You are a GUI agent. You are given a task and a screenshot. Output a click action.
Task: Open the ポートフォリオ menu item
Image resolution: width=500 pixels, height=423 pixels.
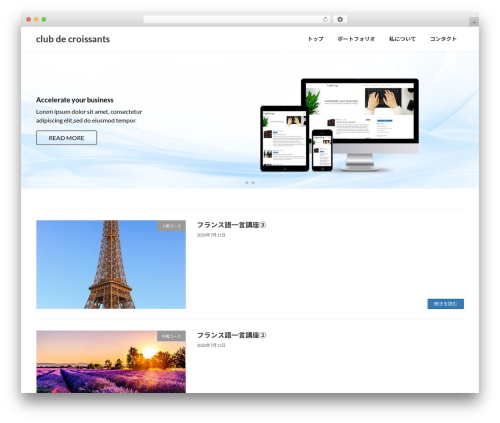coord(356,39)
